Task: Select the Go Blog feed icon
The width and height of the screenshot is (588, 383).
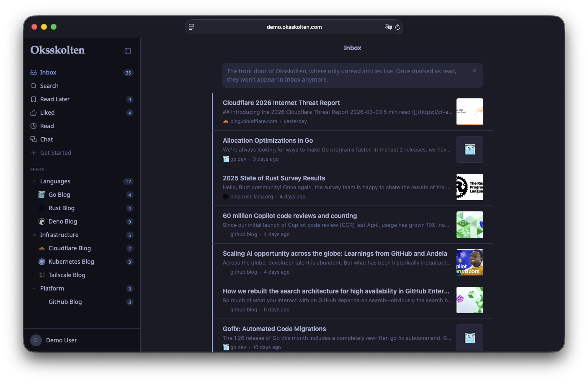Action: click(x=42, y=195)
